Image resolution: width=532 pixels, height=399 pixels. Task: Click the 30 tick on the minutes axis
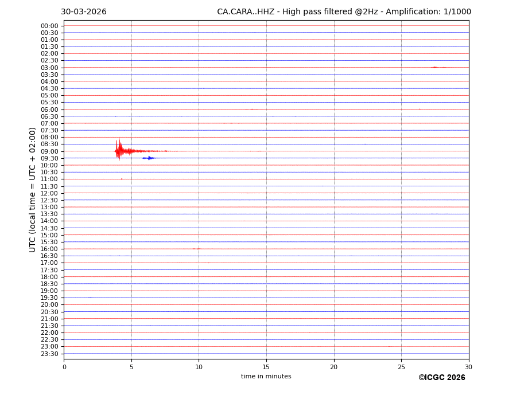click(468, 367)
